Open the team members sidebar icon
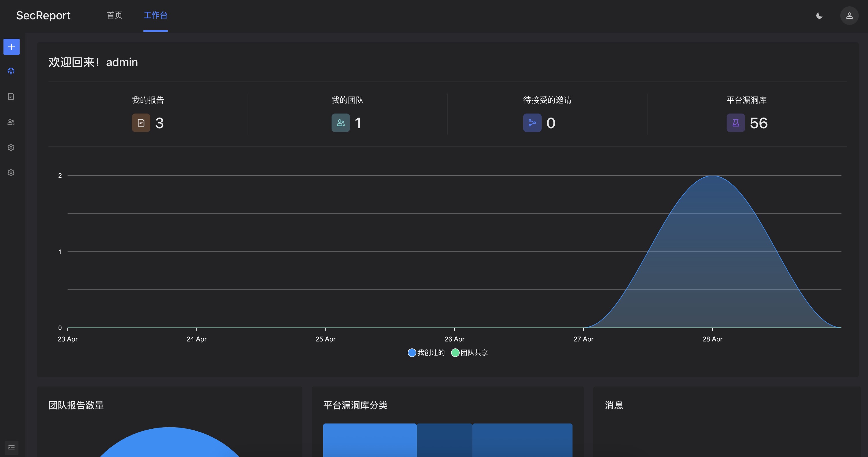The height and width of the screenshot is (457, 868). coord(11,122)
